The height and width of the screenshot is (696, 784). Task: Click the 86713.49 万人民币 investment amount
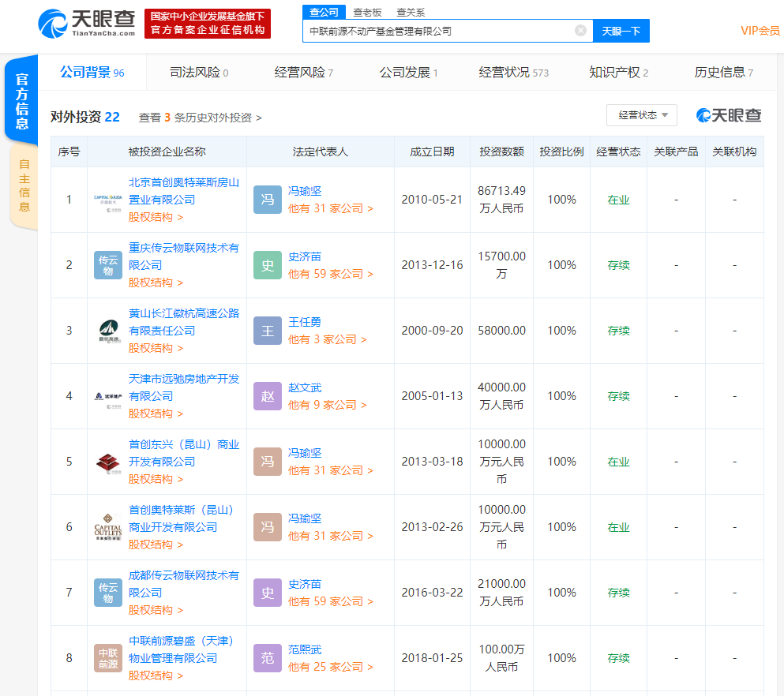501,200
